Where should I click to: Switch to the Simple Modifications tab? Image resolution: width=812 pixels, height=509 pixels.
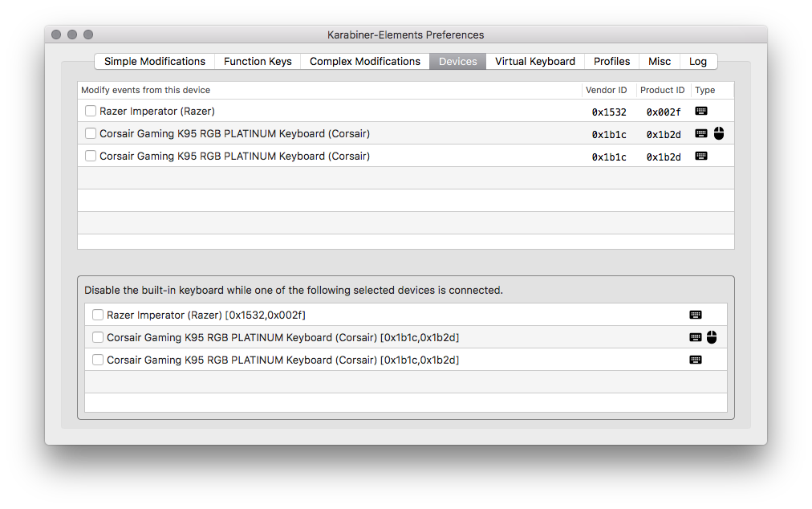pyautogui.click(x=154, y=61)
